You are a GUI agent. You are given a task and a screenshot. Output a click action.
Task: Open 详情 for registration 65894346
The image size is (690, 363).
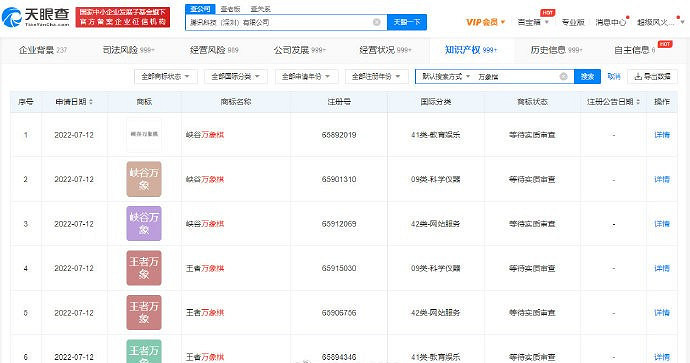[x=662, y=357]
